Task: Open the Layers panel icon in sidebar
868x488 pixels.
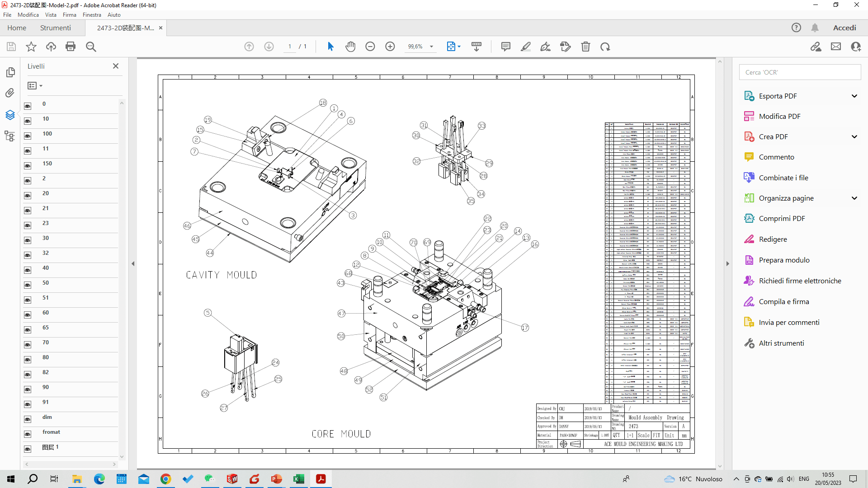Action: pos(10,115)
